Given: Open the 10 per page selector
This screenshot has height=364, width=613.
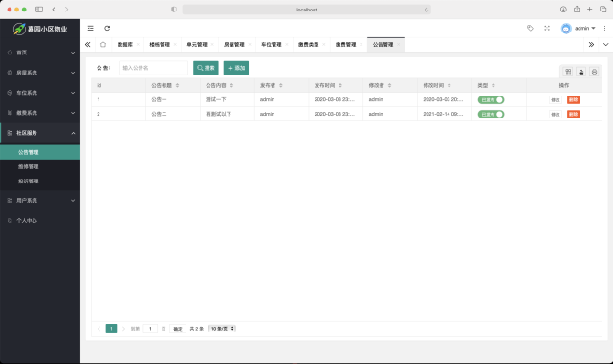Looking at the screenshot, I should [222, 329].
